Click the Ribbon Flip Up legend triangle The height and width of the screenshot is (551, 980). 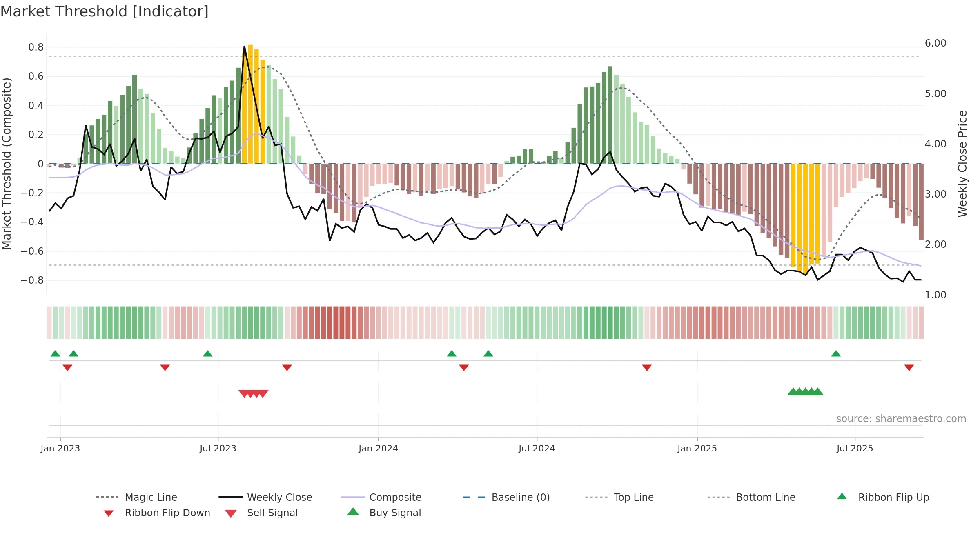pos(842,496)
